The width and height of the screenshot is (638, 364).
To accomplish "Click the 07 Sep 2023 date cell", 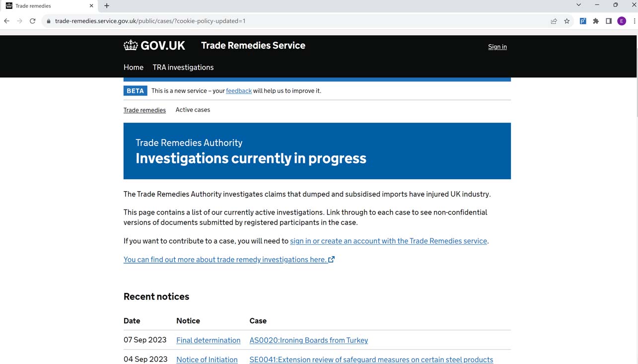I will (x=145, y=340).
